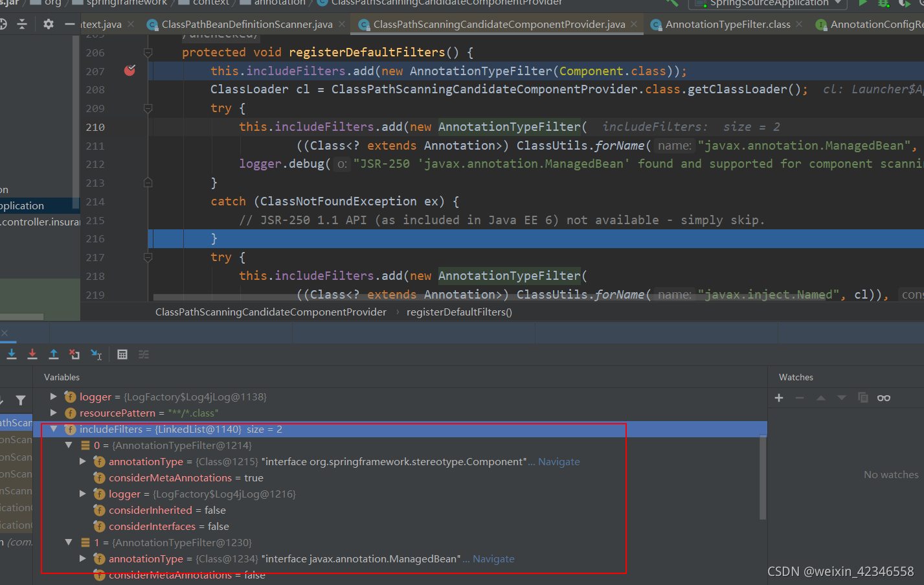This screenshot has width=924, height=585.
Task: Click Drop Frame icon in debugger toolbar
Action: tap(74, 354)
